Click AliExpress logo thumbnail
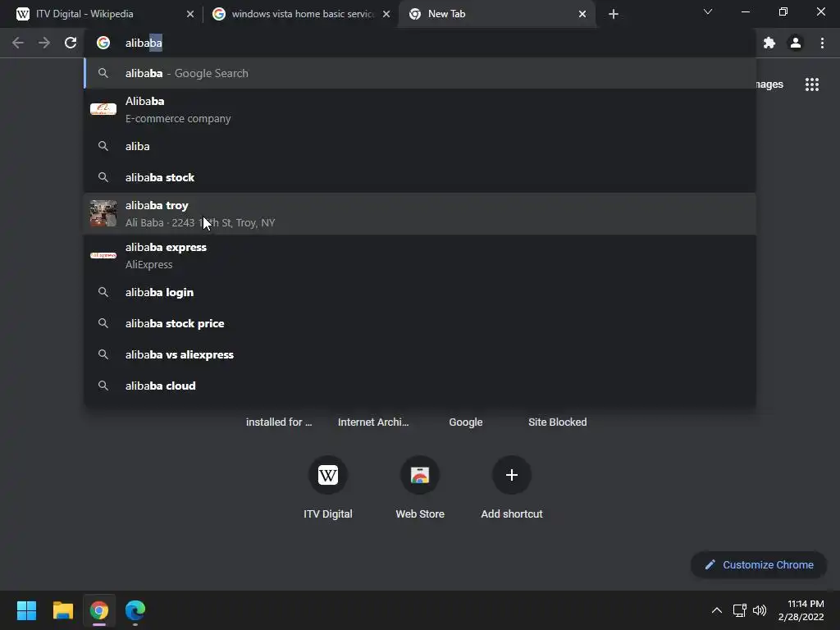Screen dimensions: 840x630 pyautogui.click(x=103, y=256)
